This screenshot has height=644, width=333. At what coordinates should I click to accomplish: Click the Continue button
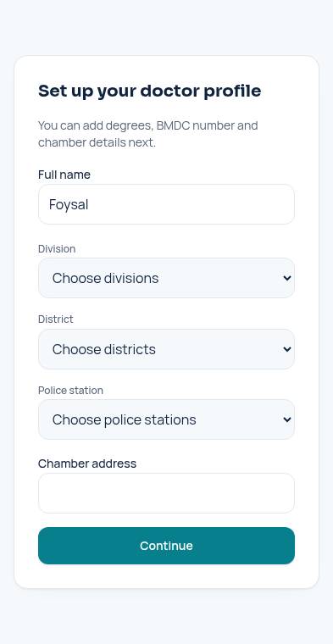tap(166, 546)
